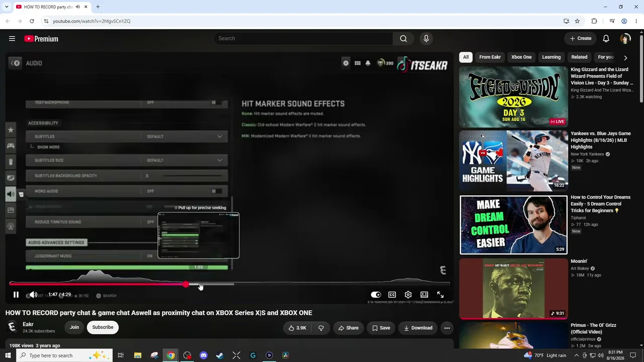Select the All filter chip
Viewport: 644px width, 362px height.
click(x=466, y=57)
